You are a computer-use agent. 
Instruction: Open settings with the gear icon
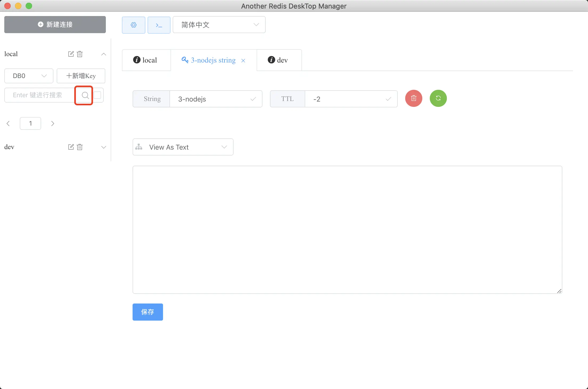[133, 25]
